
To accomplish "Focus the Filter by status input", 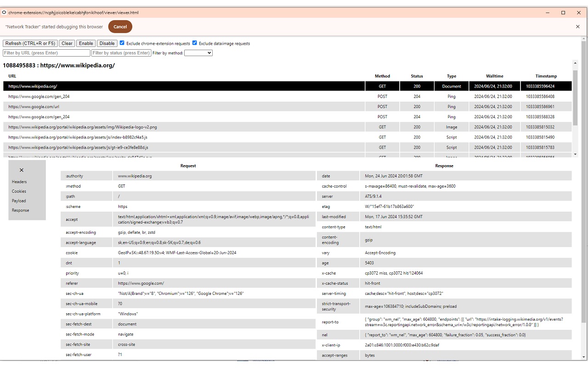I will pos(121,53).
